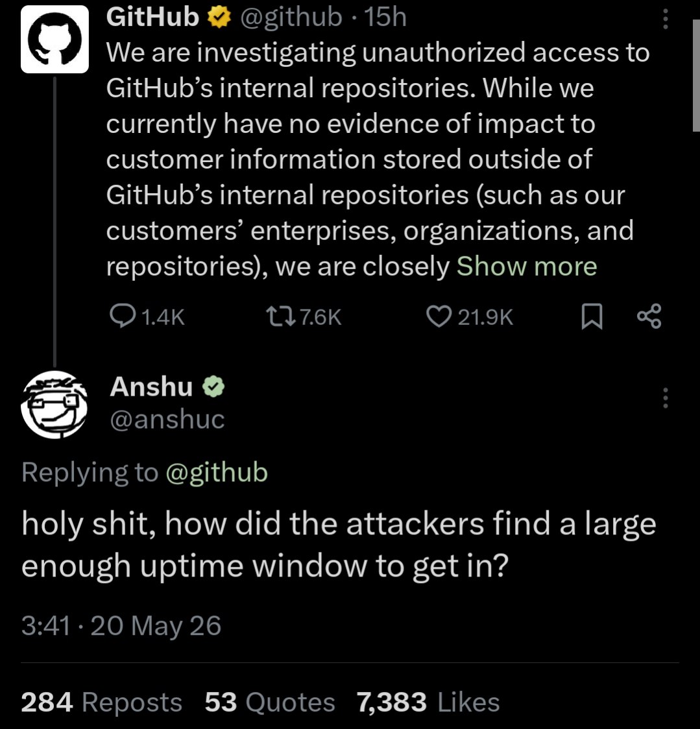The image size is (700, 729).
Task: Click Anshu's verified checkmark badge
Action: point(213,387)
